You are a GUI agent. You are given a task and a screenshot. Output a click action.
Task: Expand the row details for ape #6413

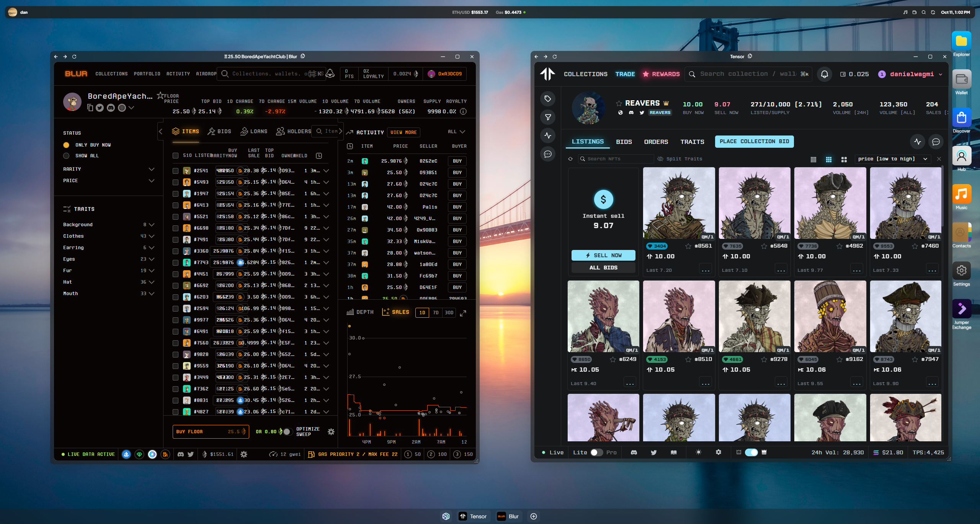[326, 205]
